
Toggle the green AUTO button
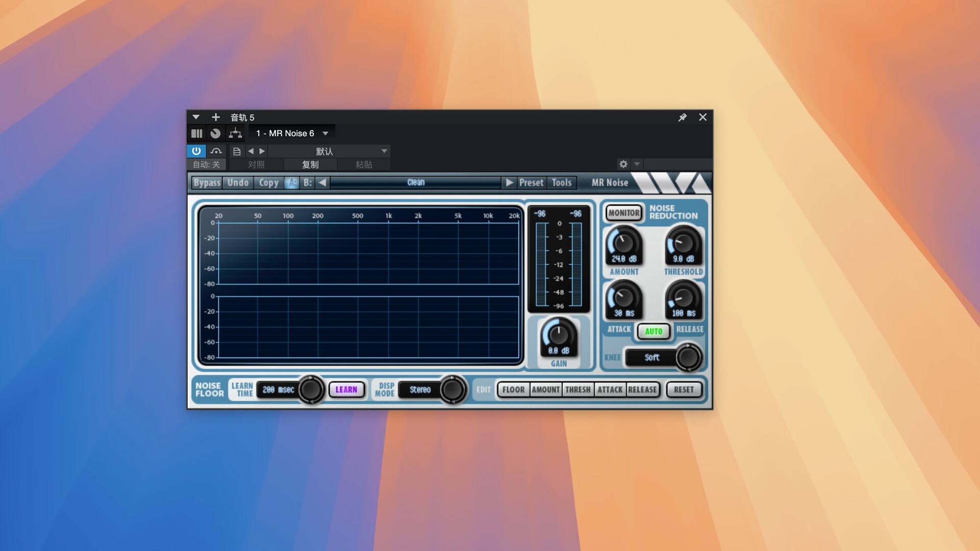(653, 332)
